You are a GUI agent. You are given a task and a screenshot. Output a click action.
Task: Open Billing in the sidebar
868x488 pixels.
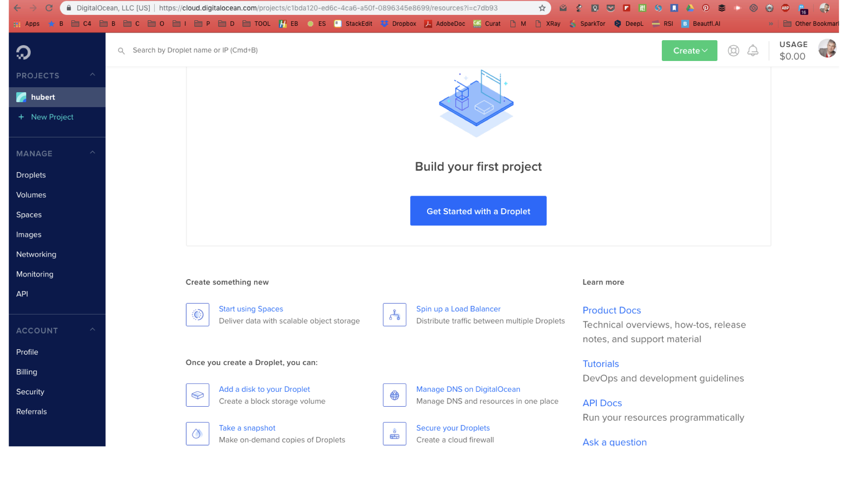coord(27,372)
